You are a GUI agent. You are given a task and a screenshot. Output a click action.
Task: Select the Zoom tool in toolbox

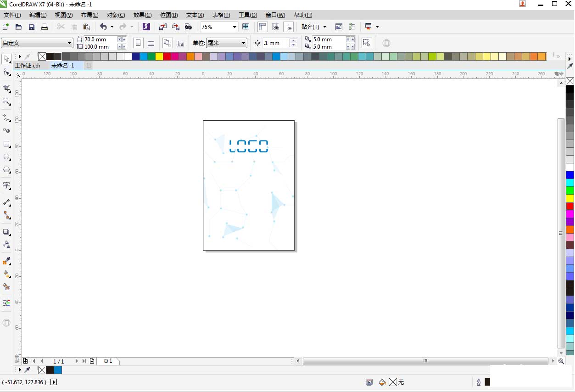6,101
